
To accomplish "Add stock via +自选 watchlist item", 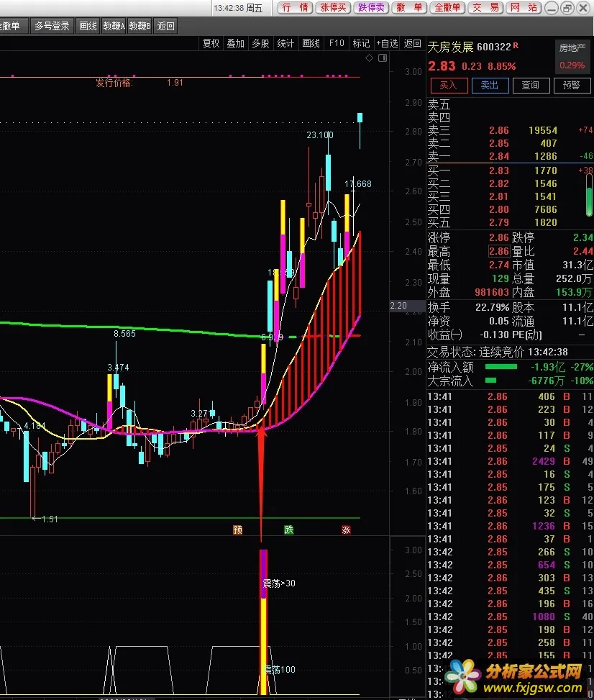I will (387, 43).
